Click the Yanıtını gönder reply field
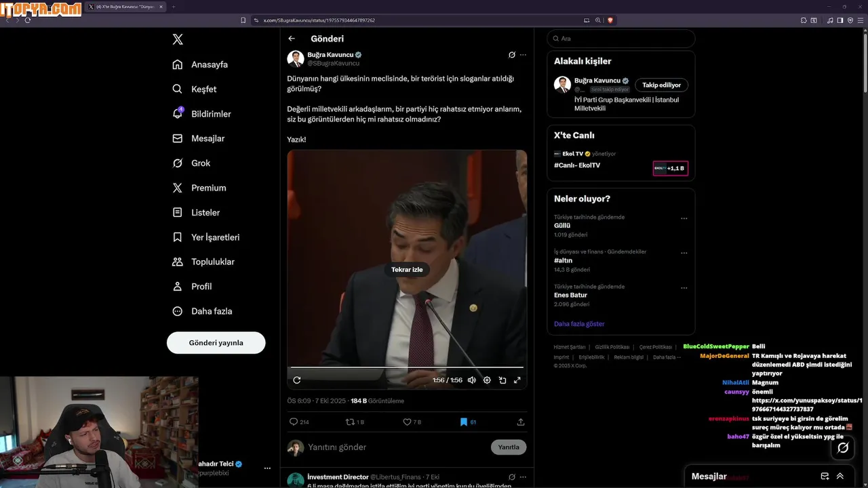This screenshot has height=488, width=868. 397,447
